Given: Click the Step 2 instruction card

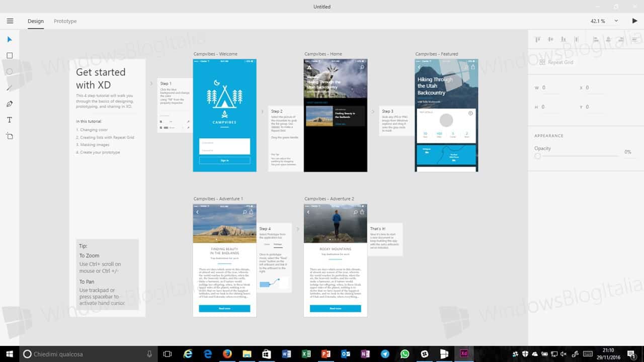Looking at the screenshot, I should click(x=285, y=139).
